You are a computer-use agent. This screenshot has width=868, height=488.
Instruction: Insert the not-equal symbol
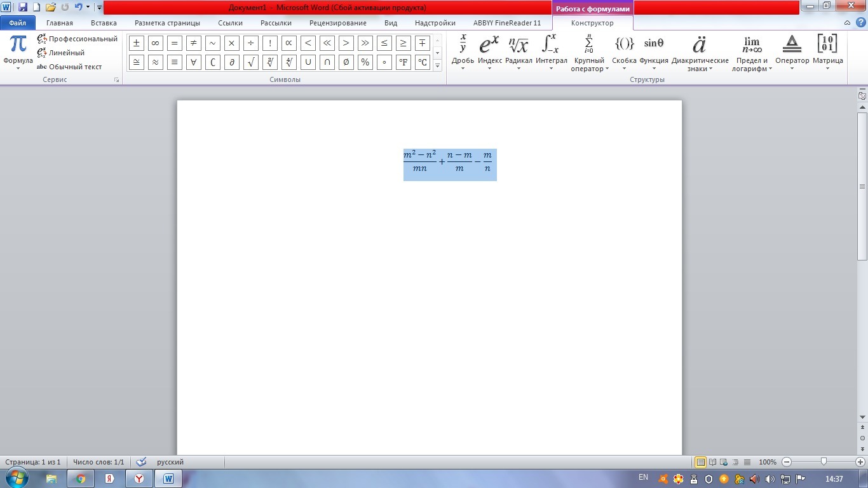(x=193, y=43)
